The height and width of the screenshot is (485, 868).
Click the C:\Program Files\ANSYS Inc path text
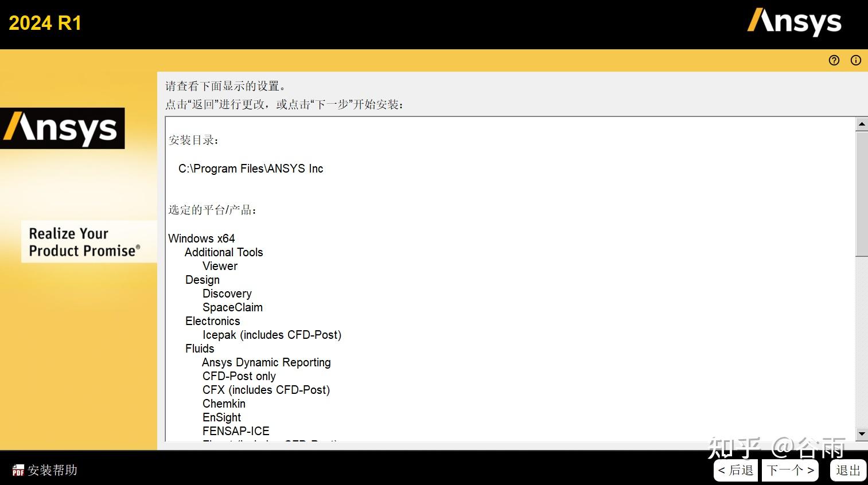point(250,168)
